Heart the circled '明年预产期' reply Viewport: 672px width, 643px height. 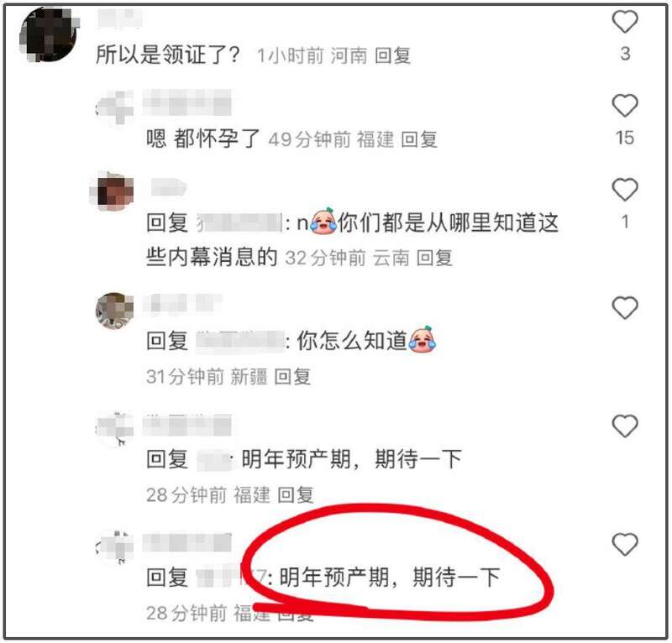click(625, 544)
